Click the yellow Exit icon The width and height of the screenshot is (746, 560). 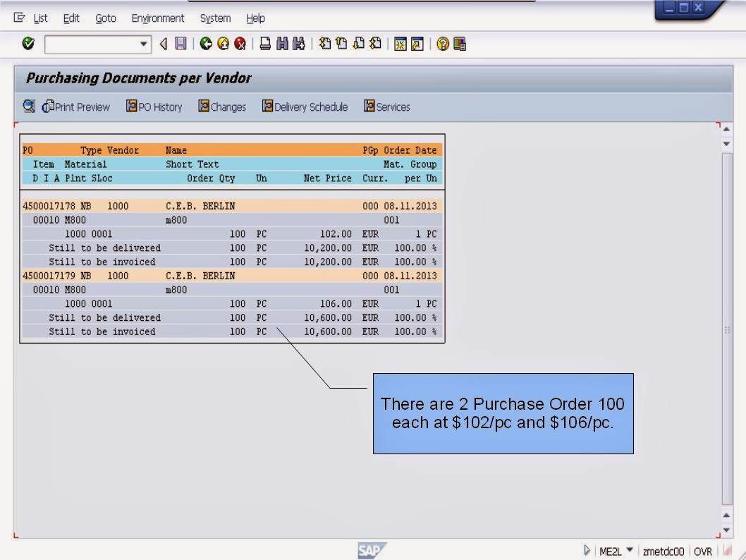click(223, 44)
